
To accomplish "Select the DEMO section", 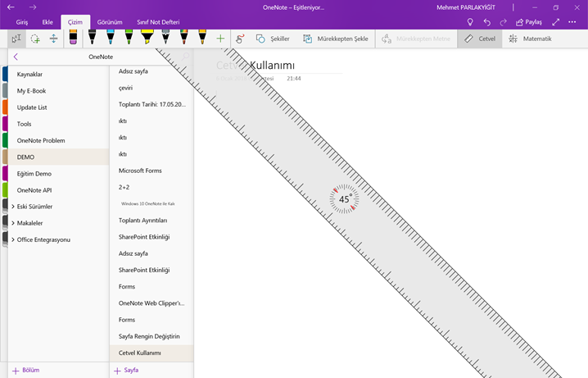I will [58, 157].
